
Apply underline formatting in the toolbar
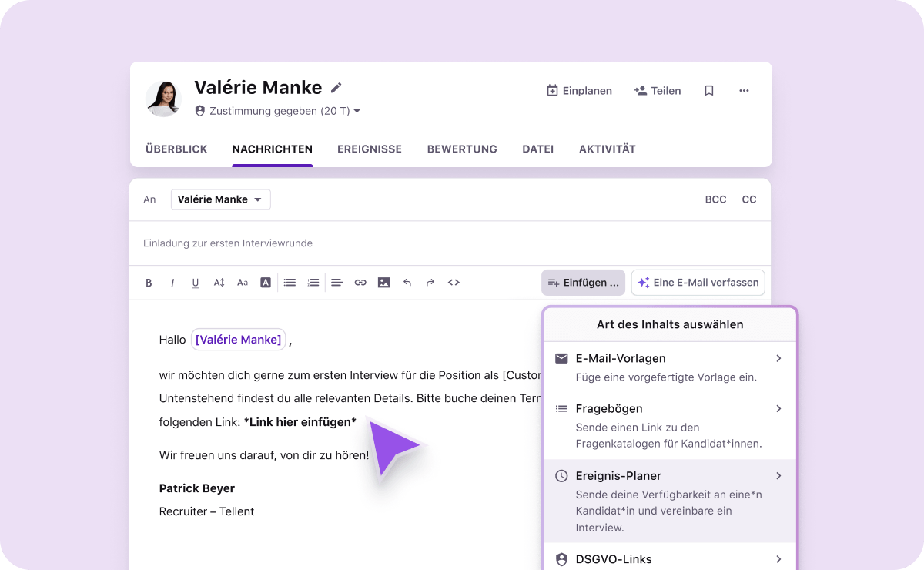click(x=196, y=283)
